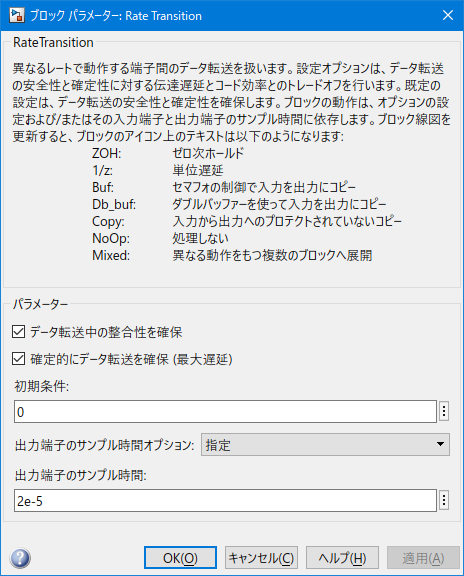Focus the 出力端子のサンプル時間 field containing 2e-5
Image resolution: width=464 pixels, height=576 pixels.
[225, 500]
